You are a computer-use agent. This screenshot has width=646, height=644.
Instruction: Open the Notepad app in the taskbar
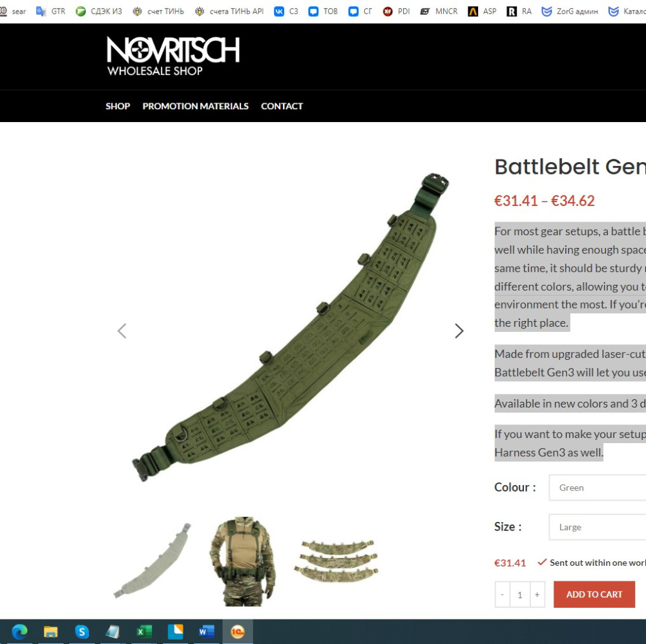coord(112,631)
